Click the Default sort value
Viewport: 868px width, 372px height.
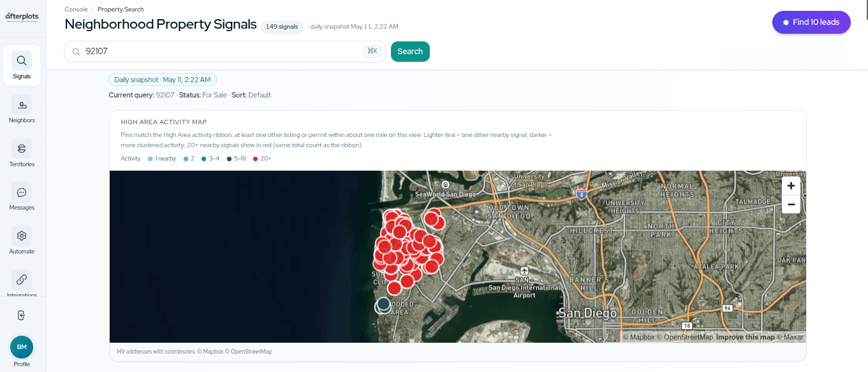pyautogui.click(x=260, y=95)
